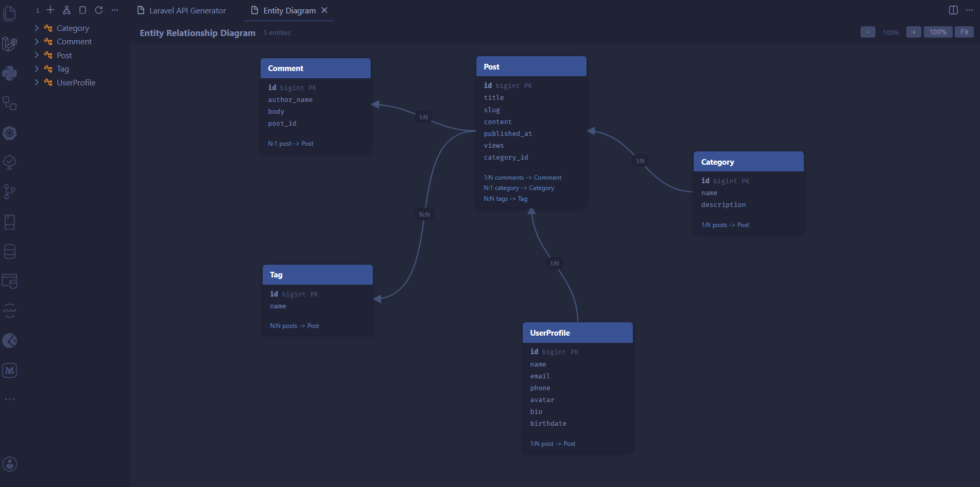Refresh the entity list
This screenshot has width=980, height=487.
pyautogui.click(x=99, y=10)
